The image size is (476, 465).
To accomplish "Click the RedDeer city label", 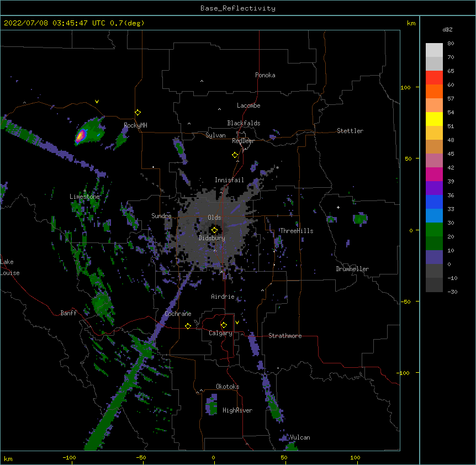I will point(243,141).
